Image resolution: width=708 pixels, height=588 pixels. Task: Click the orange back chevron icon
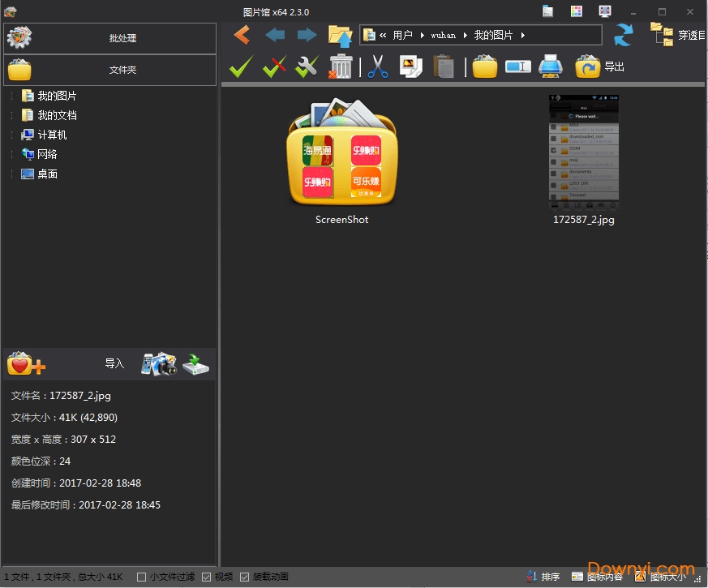click(242, 35)
